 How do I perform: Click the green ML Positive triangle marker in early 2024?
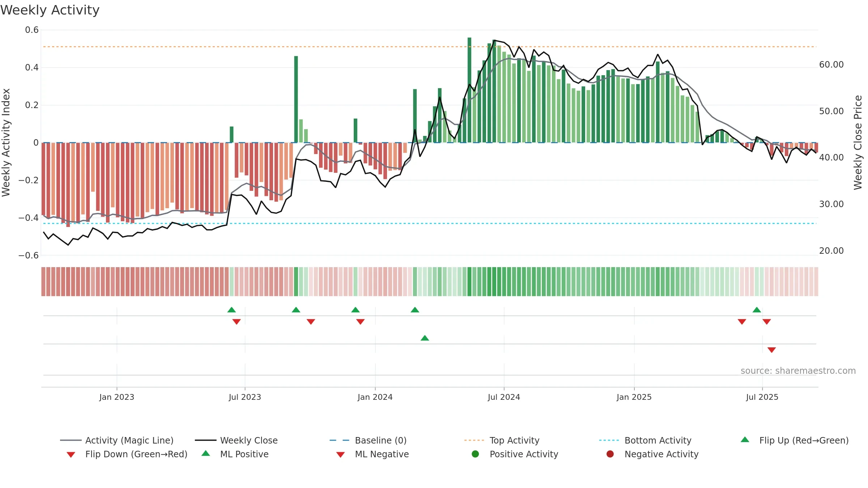(425, 338)
